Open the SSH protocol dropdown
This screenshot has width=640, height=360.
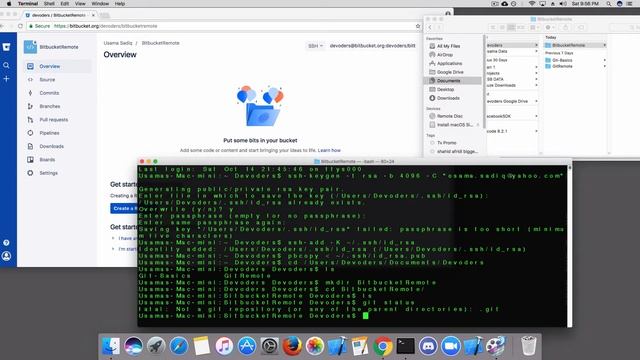click(x=316, y=46)
